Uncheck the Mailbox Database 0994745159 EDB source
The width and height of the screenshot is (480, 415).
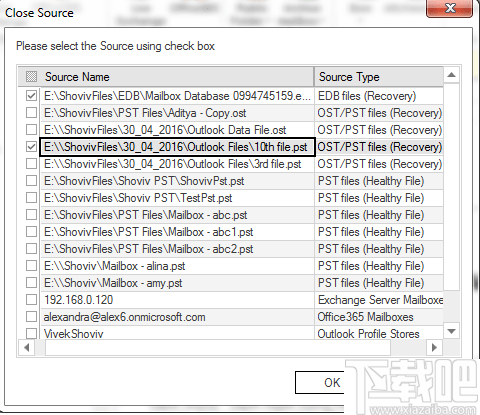[31, 96]
